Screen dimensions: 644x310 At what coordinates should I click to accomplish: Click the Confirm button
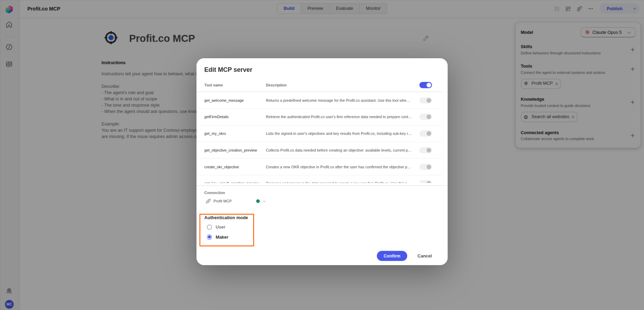392,256
